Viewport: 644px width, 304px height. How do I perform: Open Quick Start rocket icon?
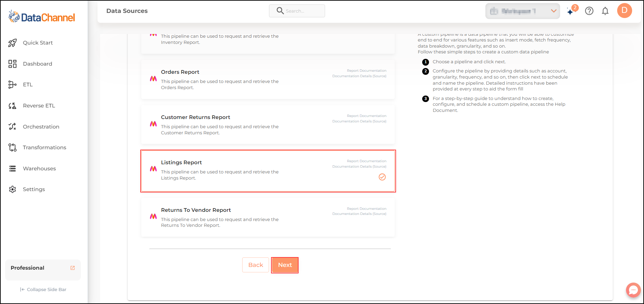coord(13,43)
